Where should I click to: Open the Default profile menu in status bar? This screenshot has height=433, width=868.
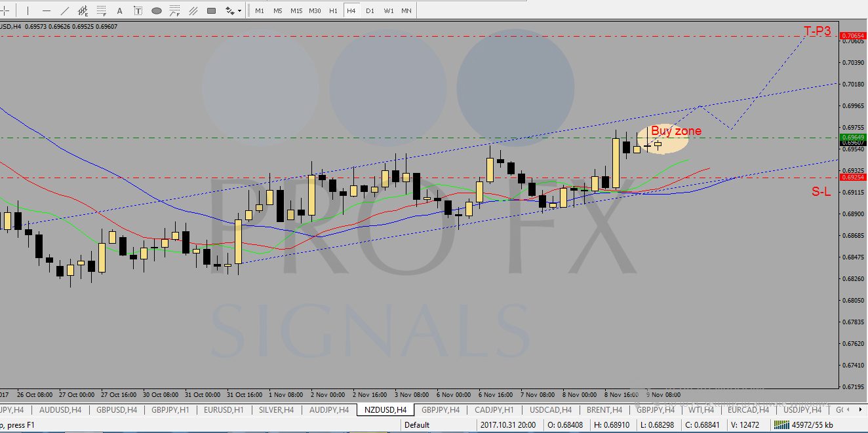click(417, 424)
